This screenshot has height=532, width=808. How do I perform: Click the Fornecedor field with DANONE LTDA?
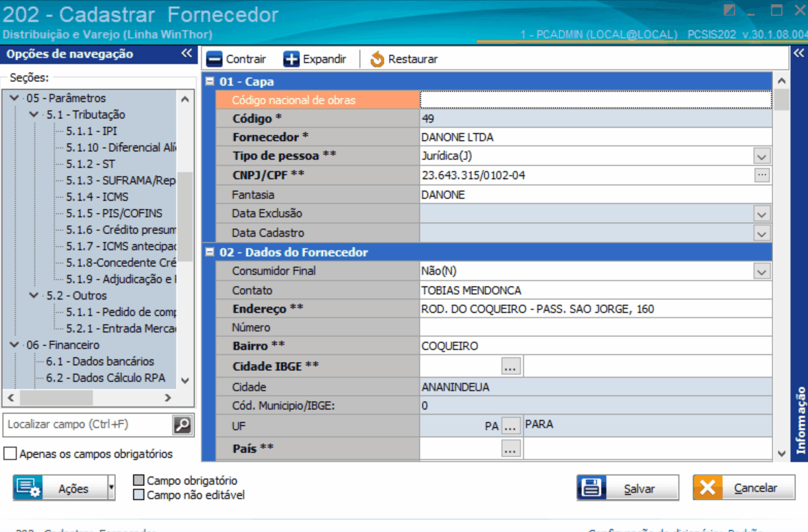595,138
